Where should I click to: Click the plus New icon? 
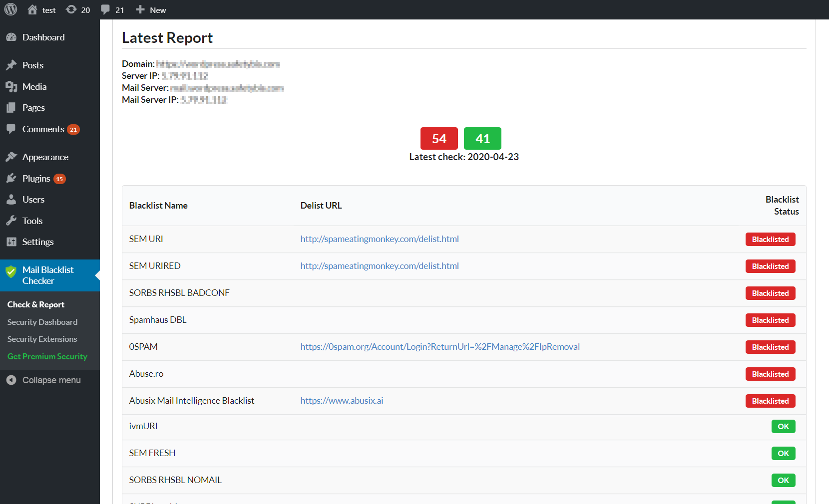tap(140, 9)
